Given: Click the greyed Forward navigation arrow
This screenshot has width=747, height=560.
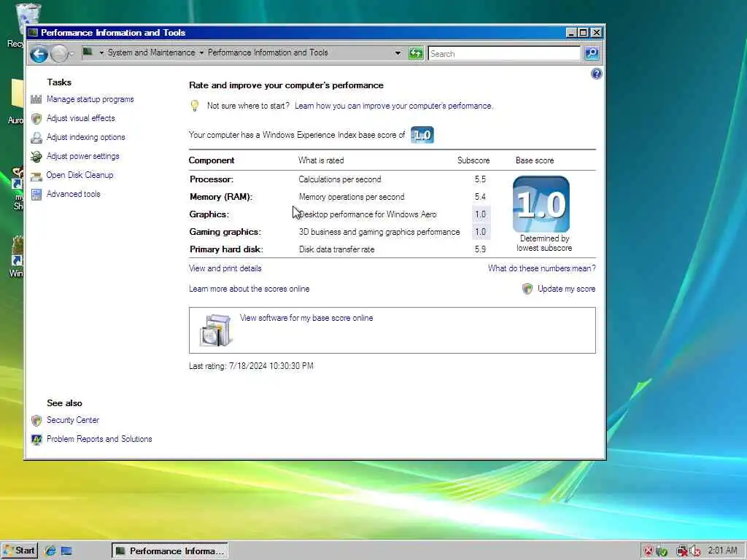Looking at the screenshot, I should [59, 54].
